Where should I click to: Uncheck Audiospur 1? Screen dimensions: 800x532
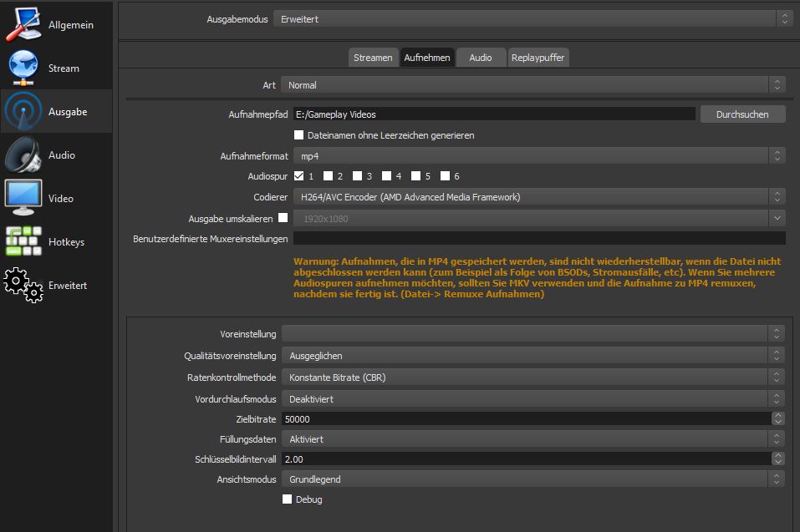tap(299, 176)
